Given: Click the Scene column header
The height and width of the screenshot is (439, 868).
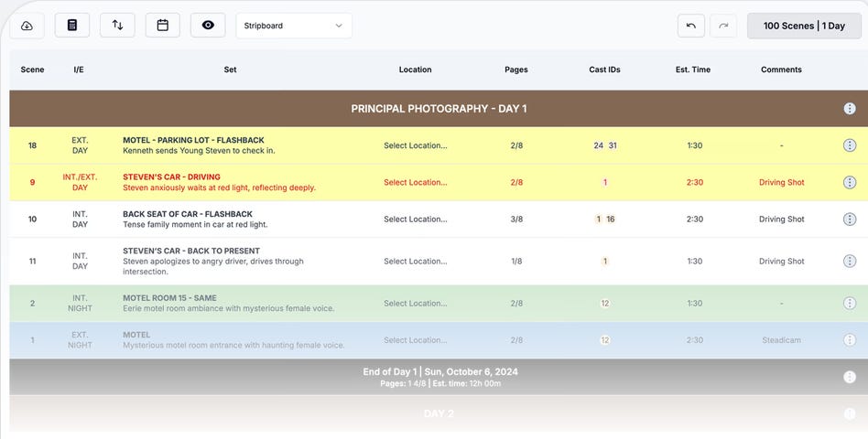Looking at the screenshot, I should (32, 70).
